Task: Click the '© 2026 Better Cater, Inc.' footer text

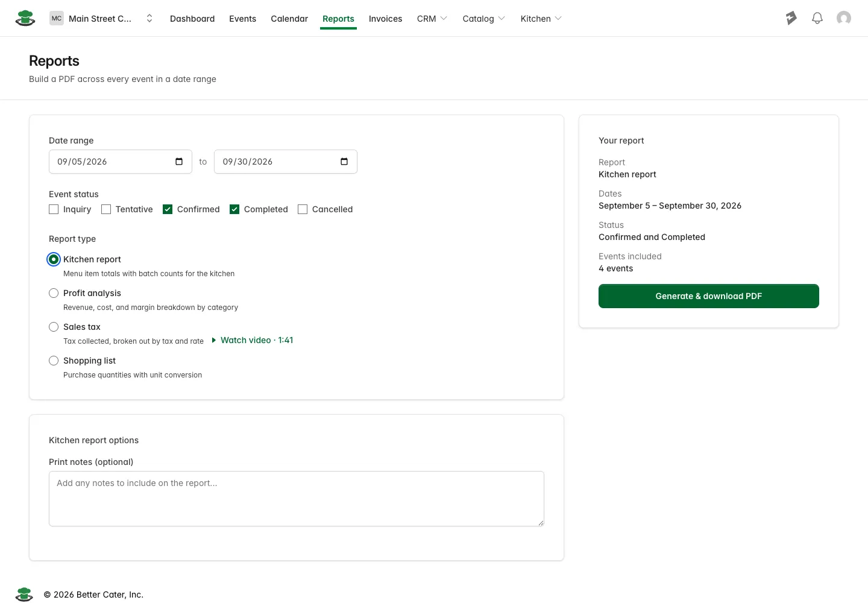Action: [x=93, y=595]
